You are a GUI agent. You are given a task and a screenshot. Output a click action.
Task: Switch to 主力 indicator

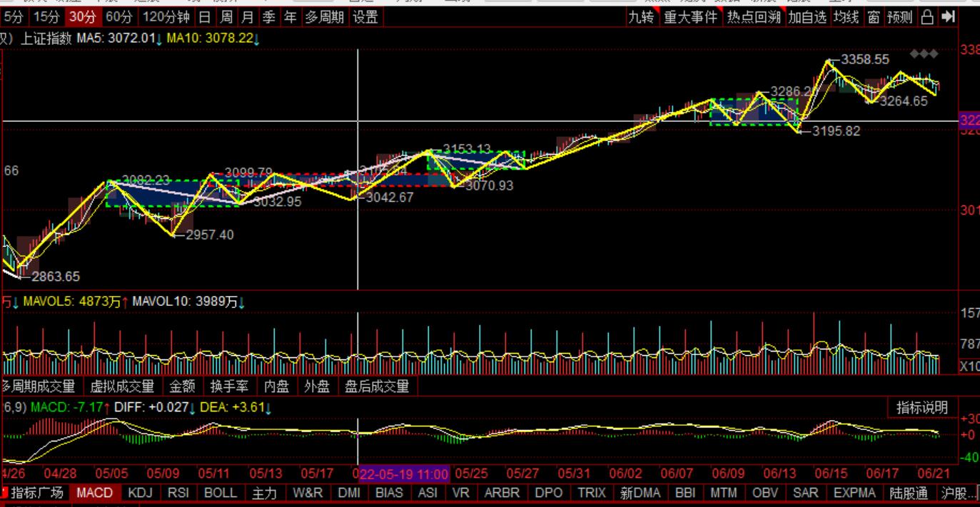pyautogui.click(x=263, y=493)
